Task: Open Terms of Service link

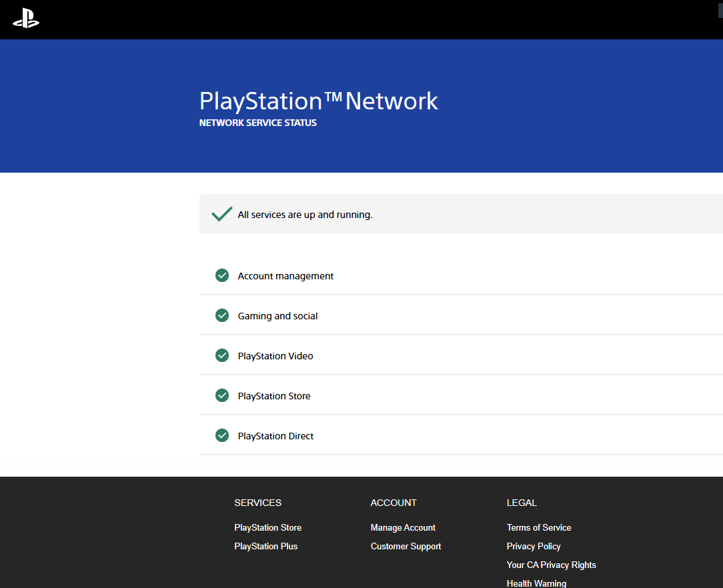Action: (539, 527)
